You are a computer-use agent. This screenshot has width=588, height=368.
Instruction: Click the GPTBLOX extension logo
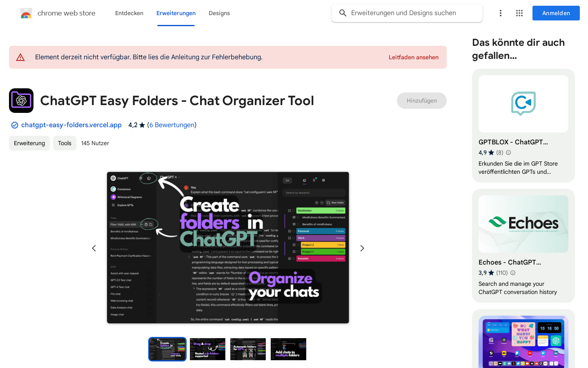523,104
